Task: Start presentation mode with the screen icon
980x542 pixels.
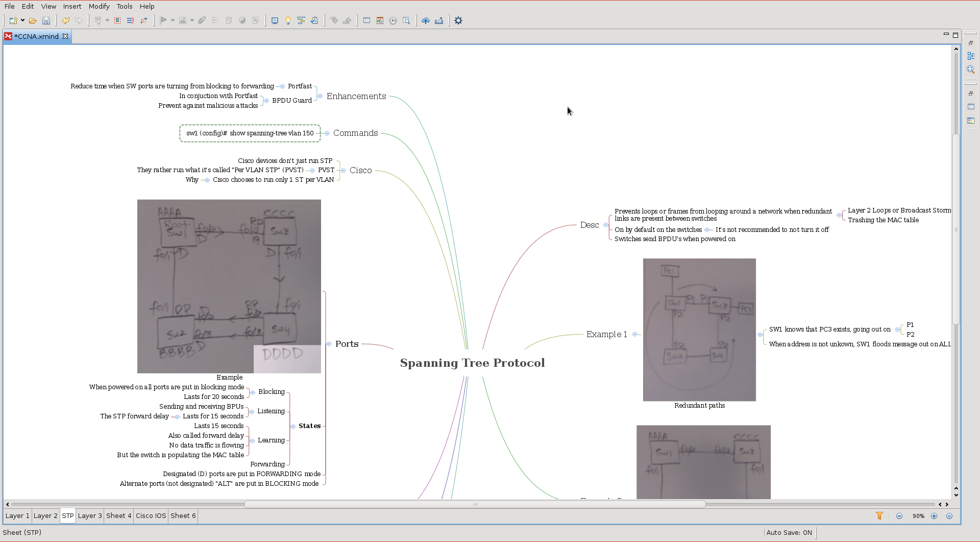Action: click(x=275, y=20)
